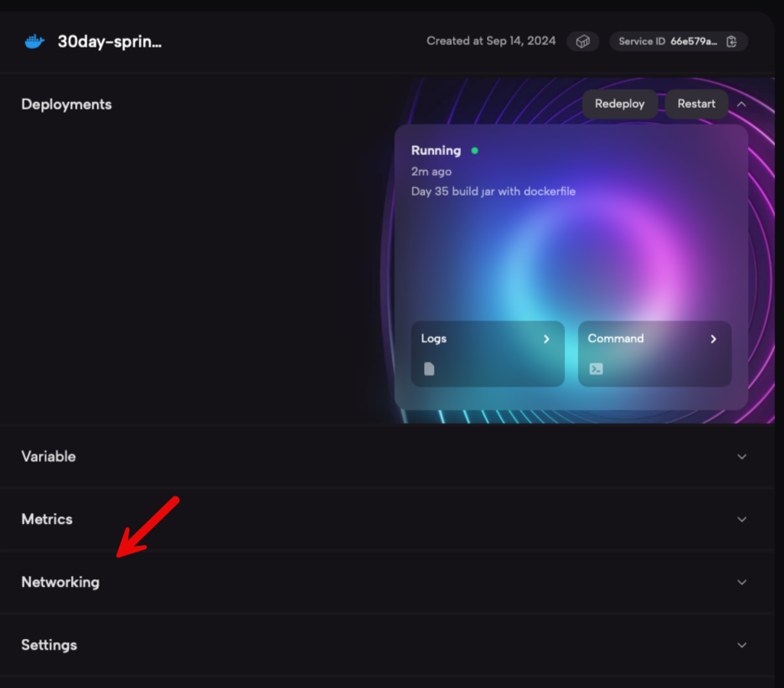Click the green Running status dot

(x=475, y=150)
